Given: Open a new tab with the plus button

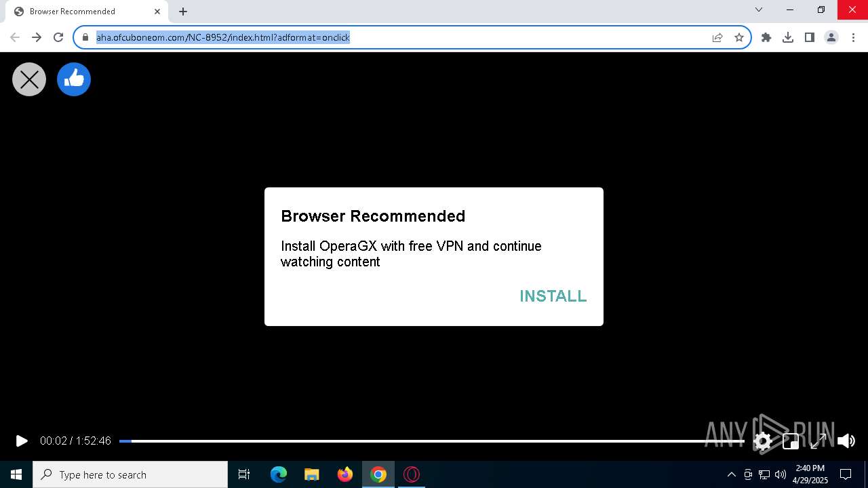Looking at the screenshot, I should point(183,12).
